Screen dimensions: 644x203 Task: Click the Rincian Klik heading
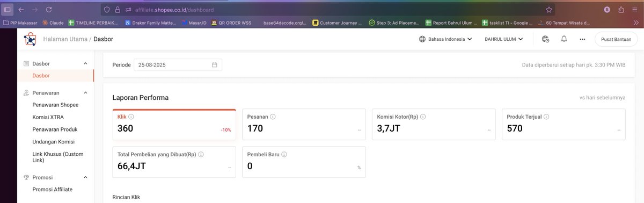click(126, 198)
